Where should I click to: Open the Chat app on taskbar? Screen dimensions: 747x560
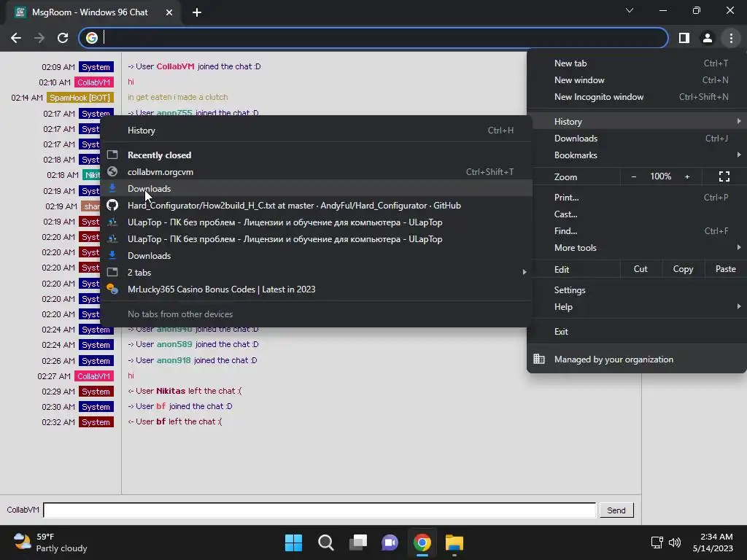[x=390, y=542]
